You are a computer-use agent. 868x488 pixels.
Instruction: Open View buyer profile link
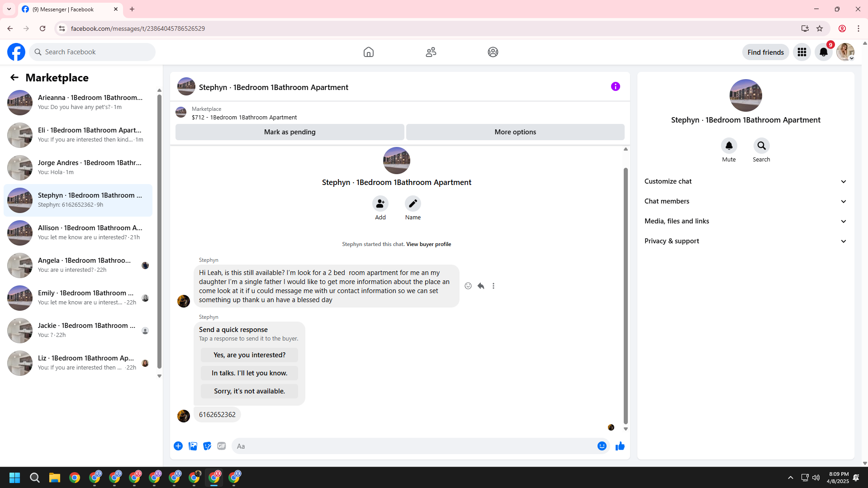click(x=428, y=244)
